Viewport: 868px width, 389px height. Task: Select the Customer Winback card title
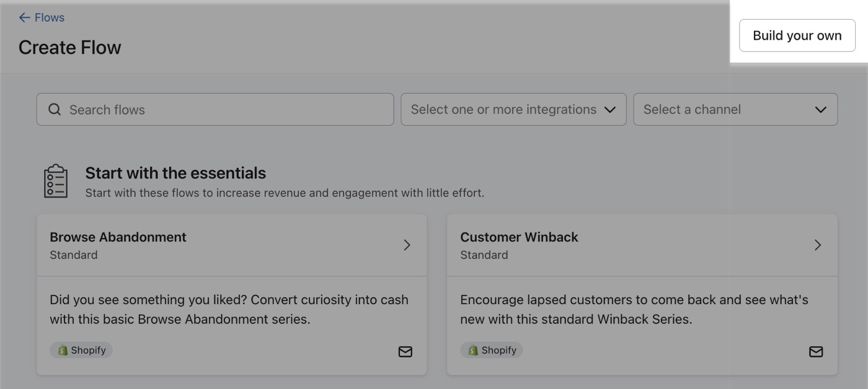(519, 237)
